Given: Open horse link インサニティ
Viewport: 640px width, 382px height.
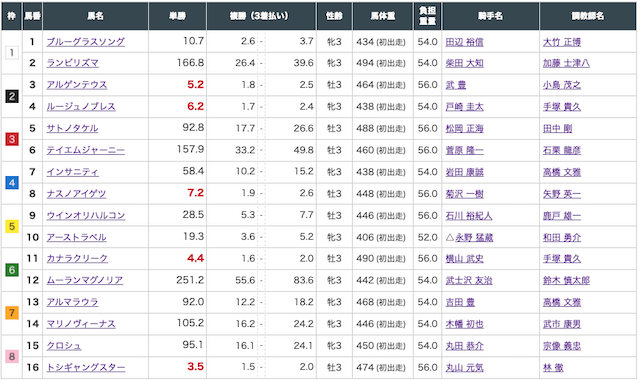Looking at the screenshot, I should [x=72, y=172].
